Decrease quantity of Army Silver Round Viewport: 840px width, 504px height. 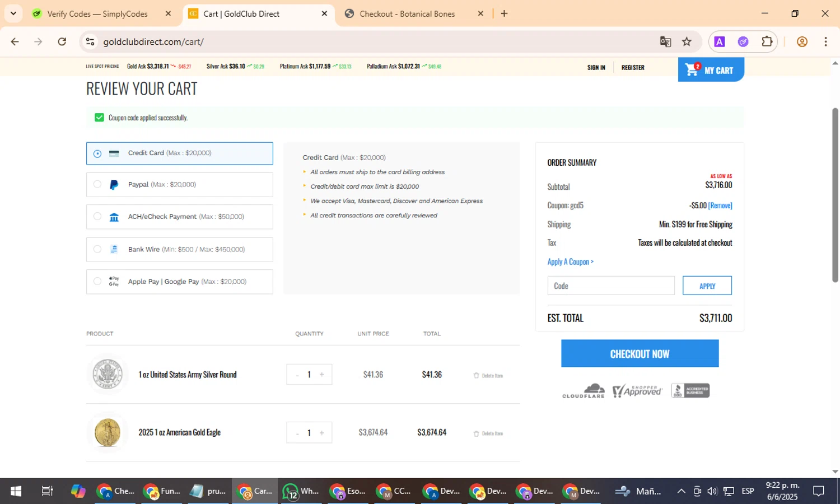click(297, 375)
